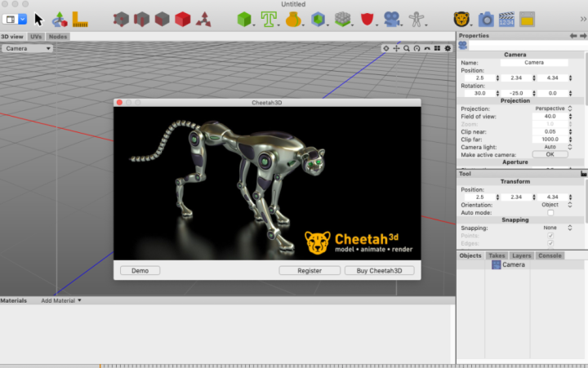The height and width of the screenshot is (368, 588).
Task: Switch to the Console tab
Action: point(550,255)
